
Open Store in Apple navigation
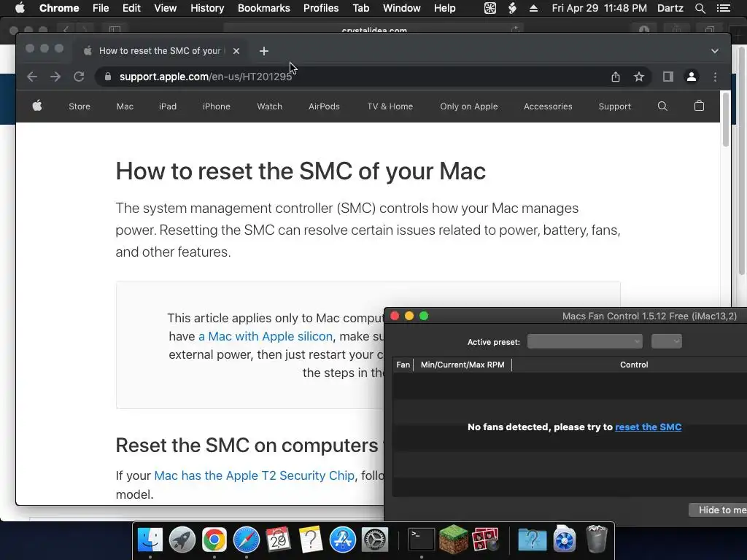(80, 106)
